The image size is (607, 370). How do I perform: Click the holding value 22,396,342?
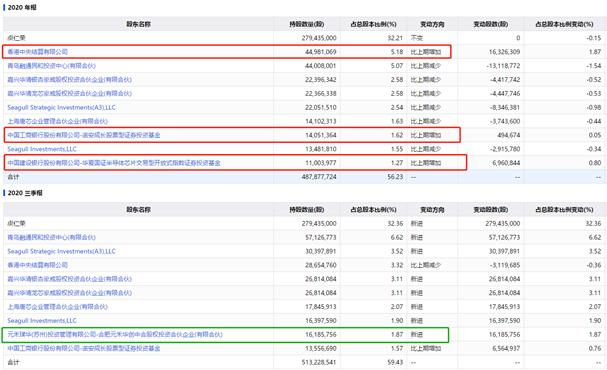click(321, 80)
